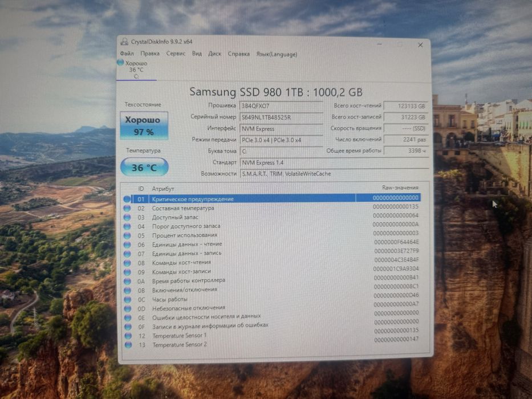Screen dimensions: 532x399
Task: Click the Стандарт field NVM Express 1.4
Action: (334, 162)
